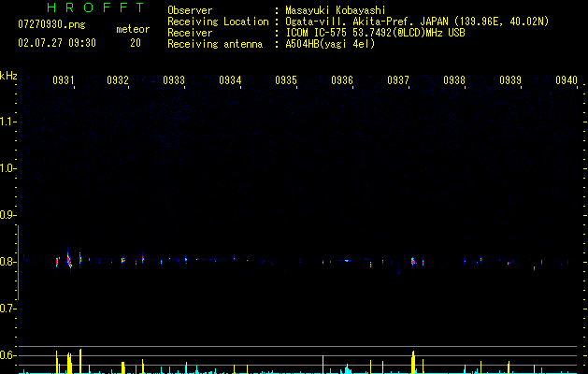Click the 0940 time marker
588x374 pixels.
coord(566,80)
